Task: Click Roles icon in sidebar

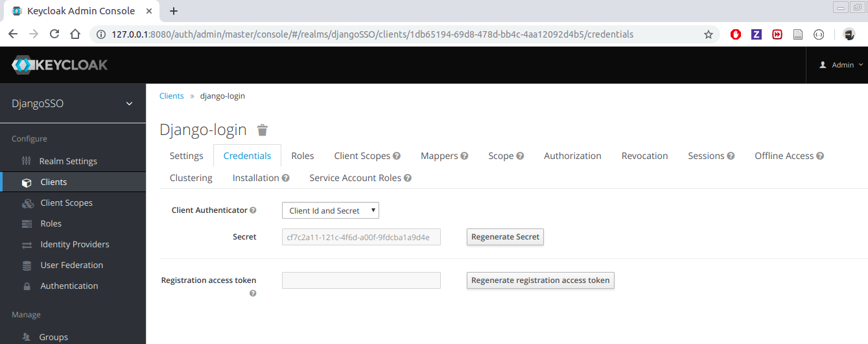Action: (27, 224)
